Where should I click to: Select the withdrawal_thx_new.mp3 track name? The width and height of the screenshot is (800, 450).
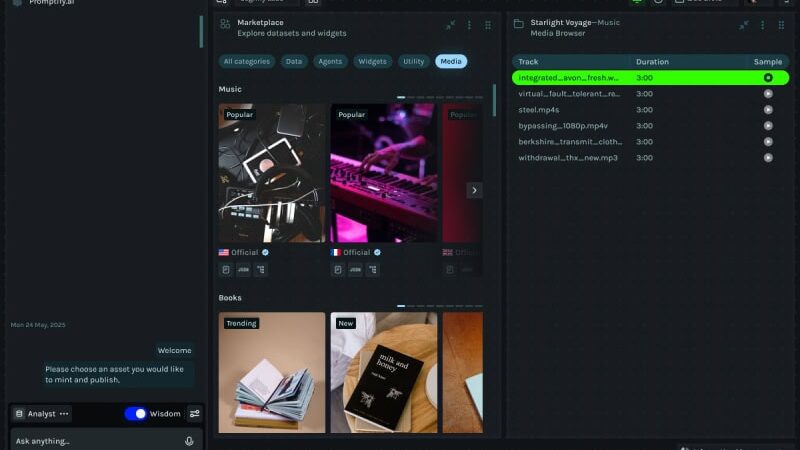point(568,158)
